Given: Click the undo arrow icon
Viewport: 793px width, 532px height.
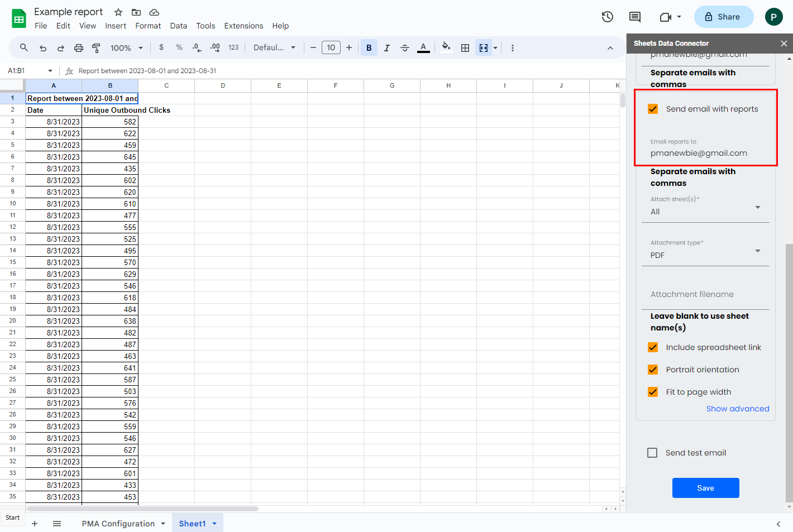Looking at the screenshot, I should coord(43,48).
